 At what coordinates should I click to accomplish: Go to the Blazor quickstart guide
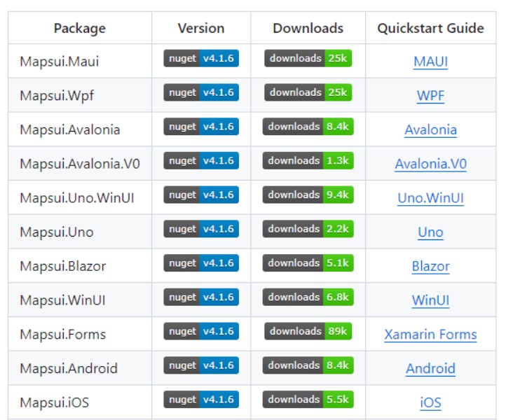point(430,267)
